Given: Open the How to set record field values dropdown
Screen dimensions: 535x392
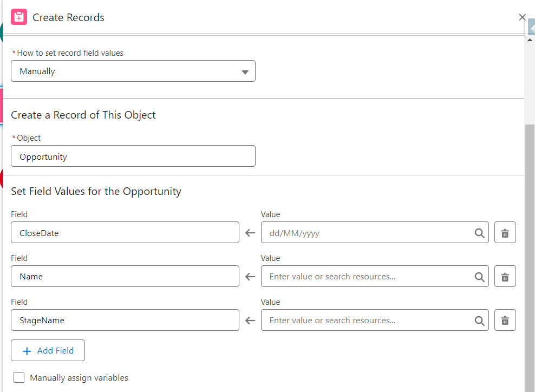Looking at the screenshot, I should point(133,71).
